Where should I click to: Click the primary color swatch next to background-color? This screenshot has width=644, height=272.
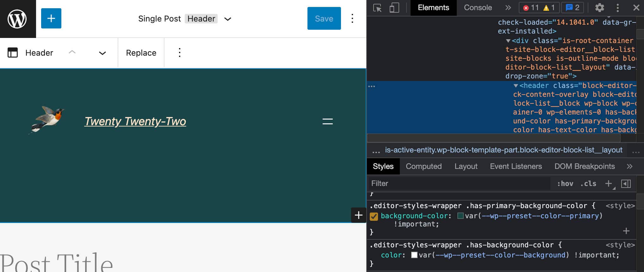point(461,216)
